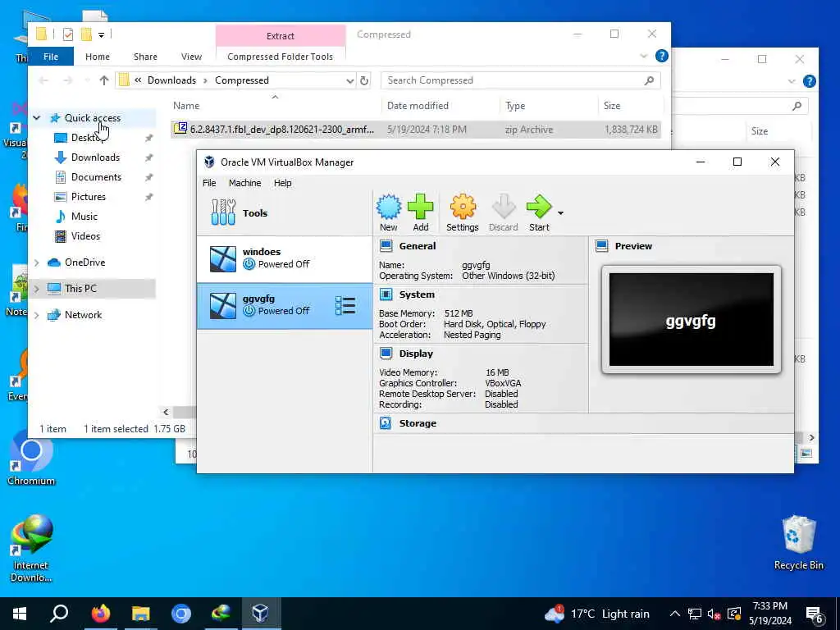The image size is (840, 630).
Task: Expand the OneDrive tree node
Action: coord(36,262)
